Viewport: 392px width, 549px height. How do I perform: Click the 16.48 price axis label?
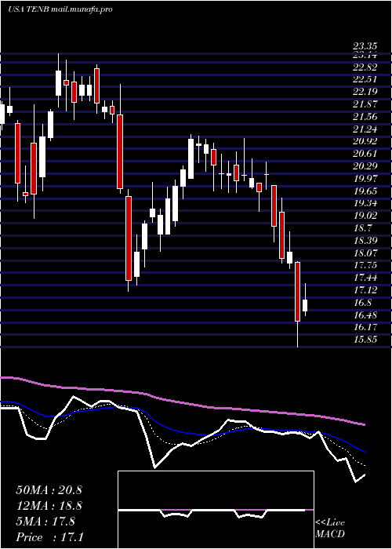point(365,315)
